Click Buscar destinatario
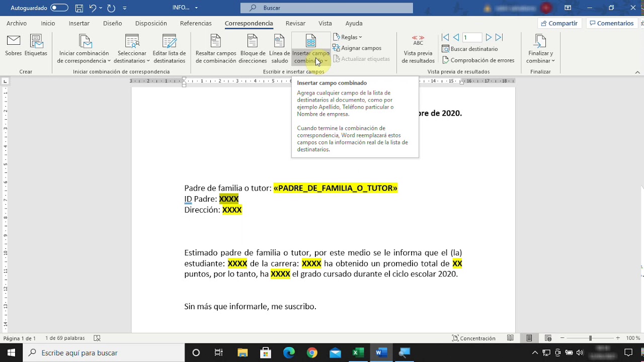 470,49
